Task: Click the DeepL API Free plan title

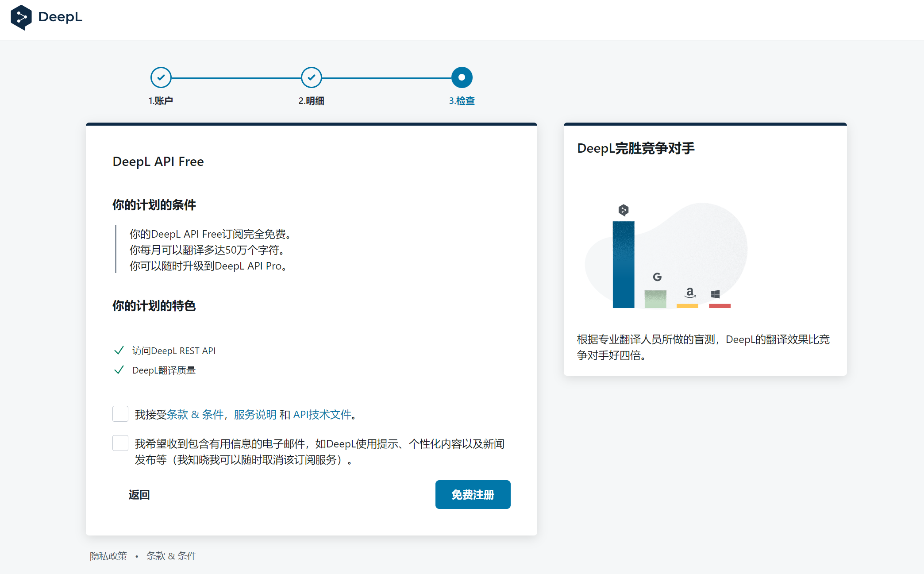Action: pos(158,162)
